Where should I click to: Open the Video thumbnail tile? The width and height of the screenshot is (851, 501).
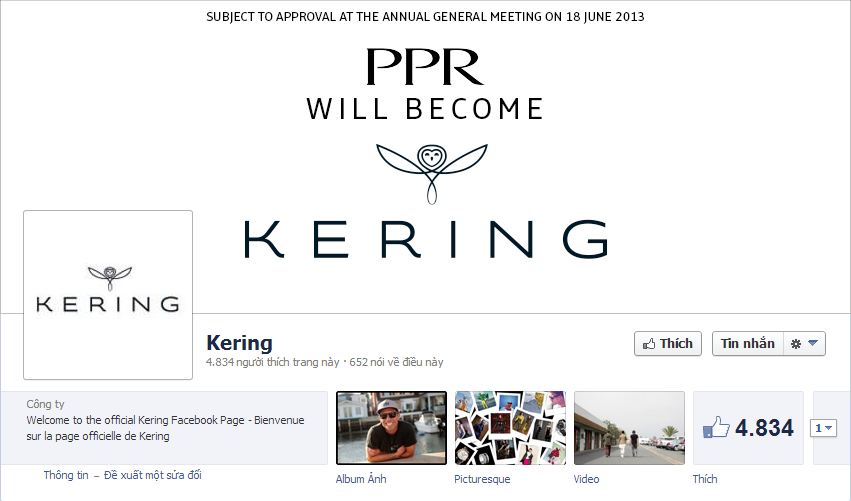pyautogui.click(x=629, y=428)
